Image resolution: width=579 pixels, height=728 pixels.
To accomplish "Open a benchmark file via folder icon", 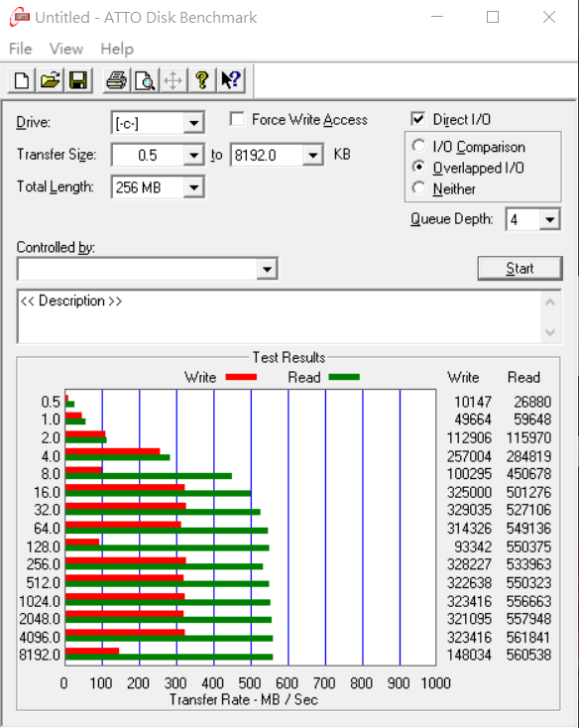I will pos(51,80).
